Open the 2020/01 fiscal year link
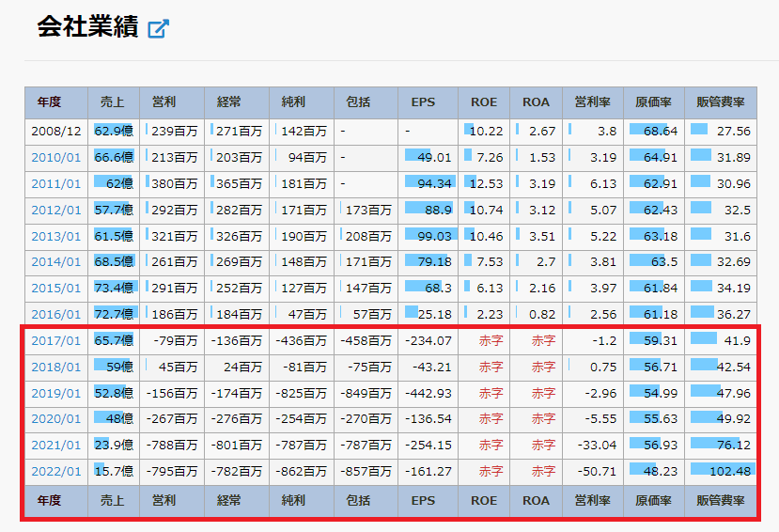Viewport: 779px width, 532px height. point(55,419)
